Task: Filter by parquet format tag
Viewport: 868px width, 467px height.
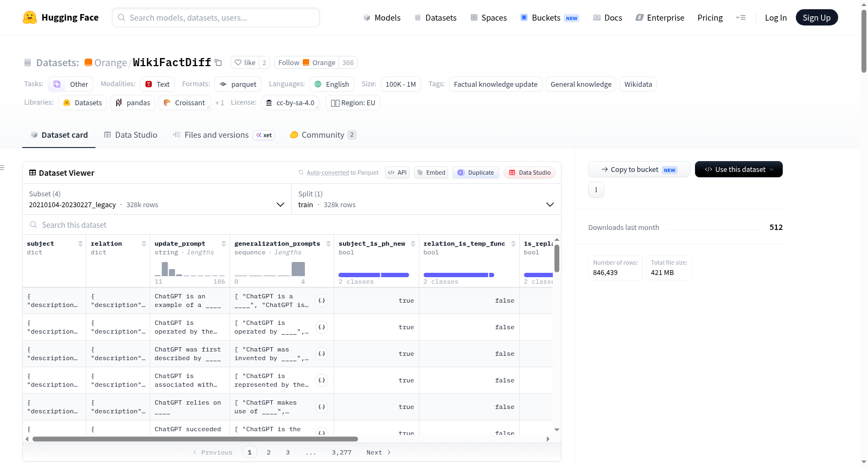Action: tap(238, 84)
